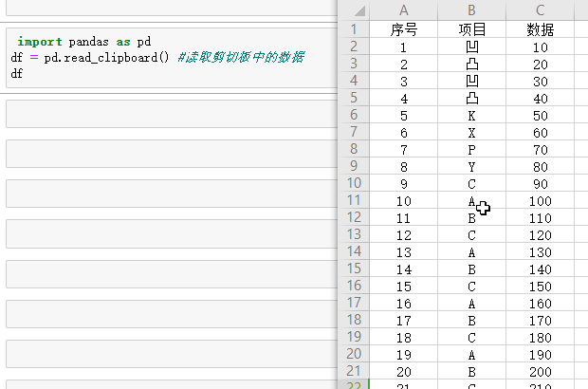Screen dimensions: 588x389
Task: Select the 序号 header cell
Action: tap(403, 29)
